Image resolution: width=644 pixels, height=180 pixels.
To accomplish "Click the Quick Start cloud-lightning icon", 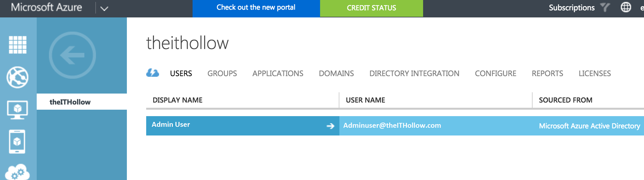I will click(x=153, y=73).
